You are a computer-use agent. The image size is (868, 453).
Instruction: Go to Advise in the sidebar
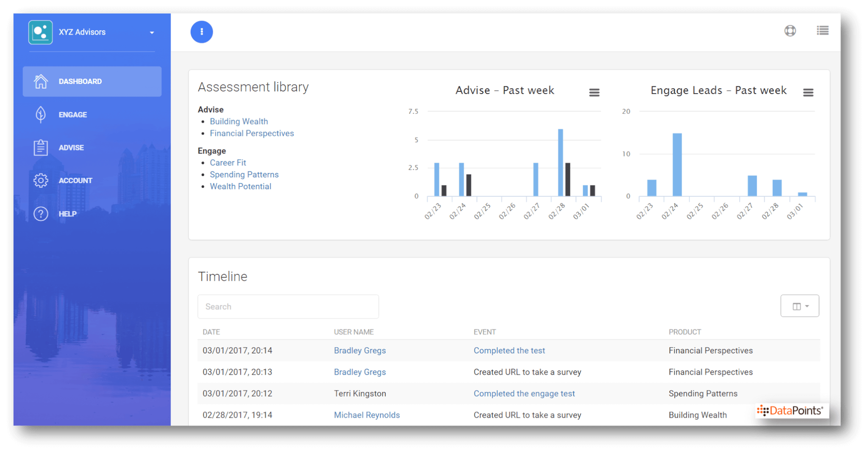point(71,148)
